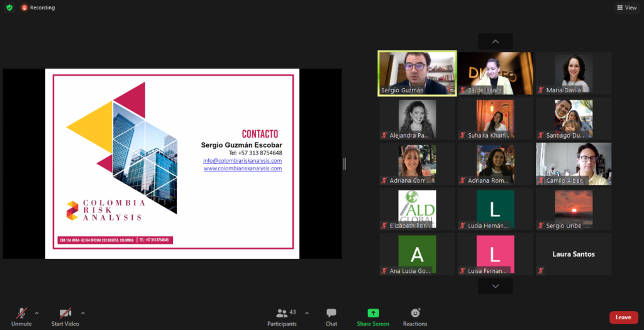Select Sergio Guzmán's video thumbnail
The width and height of the screenshot is (644, 330).
[416, 73]
